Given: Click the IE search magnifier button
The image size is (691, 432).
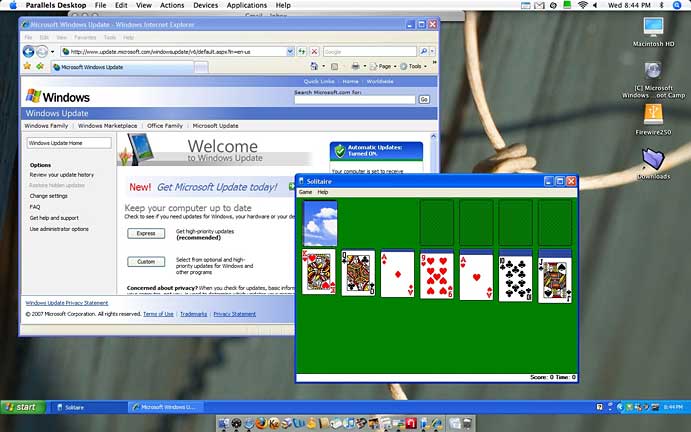Looking at the screenshot, I should click(x=423, y=52).
